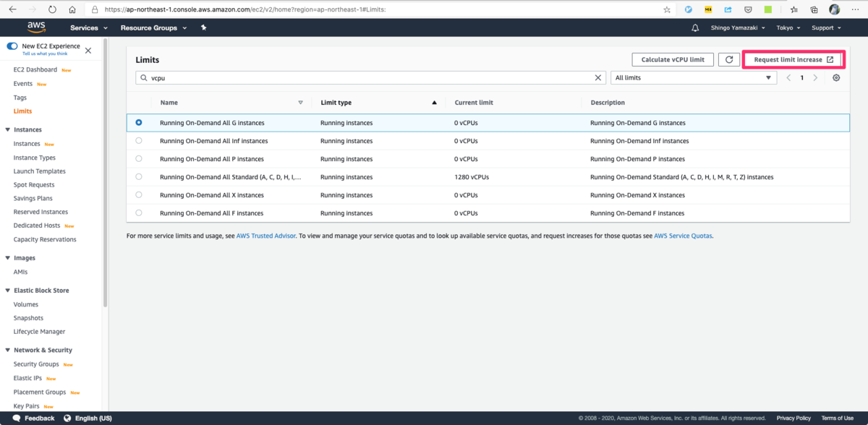Open the AWS Service Quotas link
The width and height of the screenshot is (868, 425).
[683, 236]
